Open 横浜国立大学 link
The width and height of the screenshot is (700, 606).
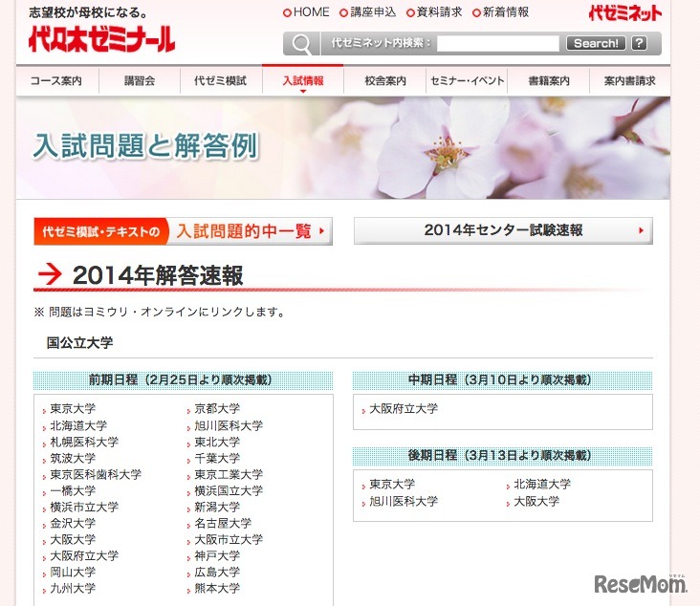(x=229, y=490)
